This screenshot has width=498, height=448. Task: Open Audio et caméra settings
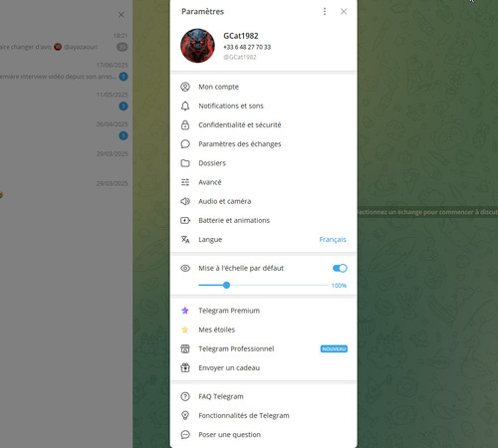click(264, 201)
